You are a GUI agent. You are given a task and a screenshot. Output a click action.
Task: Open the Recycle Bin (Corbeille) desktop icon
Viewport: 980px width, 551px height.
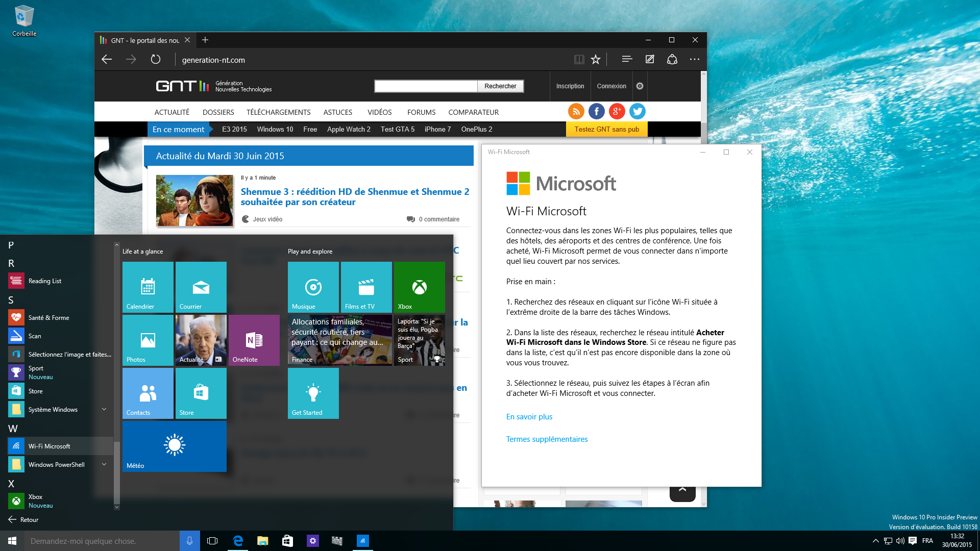24,21
